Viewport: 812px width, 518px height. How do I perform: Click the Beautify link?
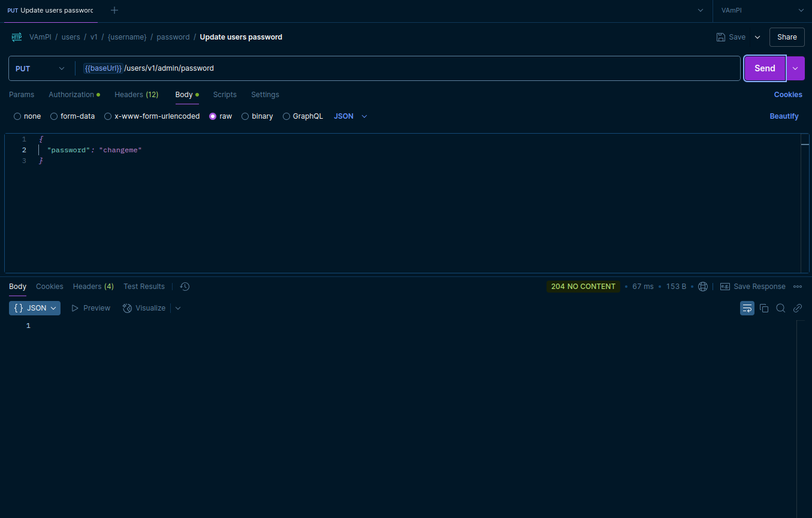point(784,116)
